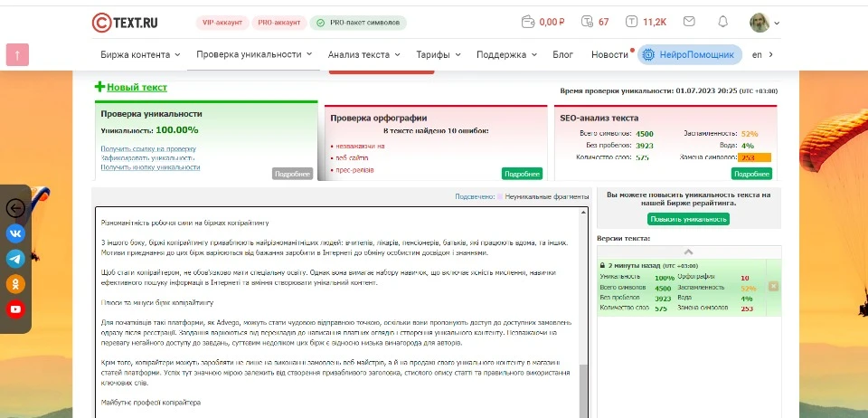Expand the user avatar account menu
The image size is (868, 418).
pos(764,23)
